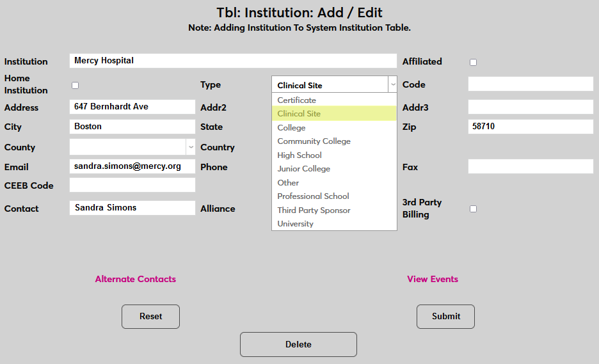Select Certificate from the Type list
Screen dimensions: 599x364
[x=297, y=100]
